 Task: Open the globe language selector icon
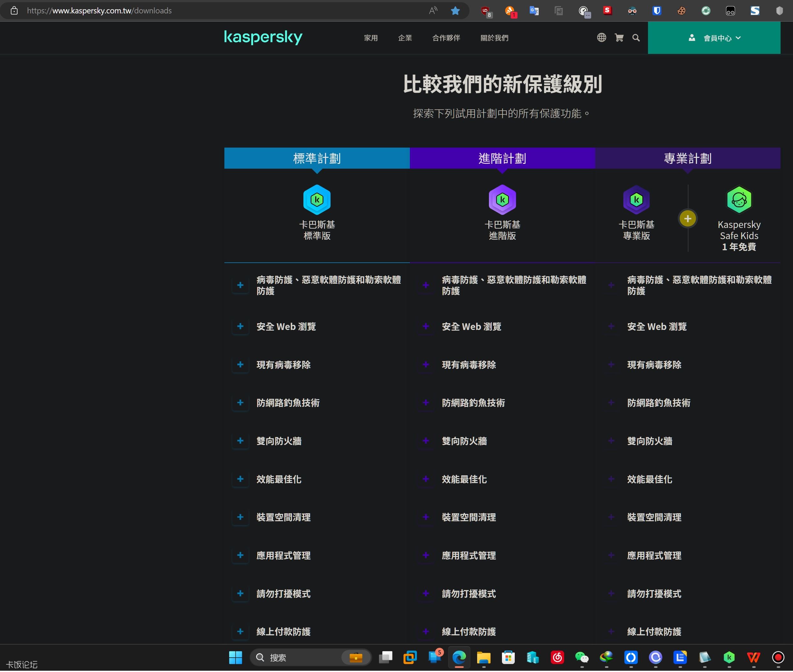tap(601, 37)
